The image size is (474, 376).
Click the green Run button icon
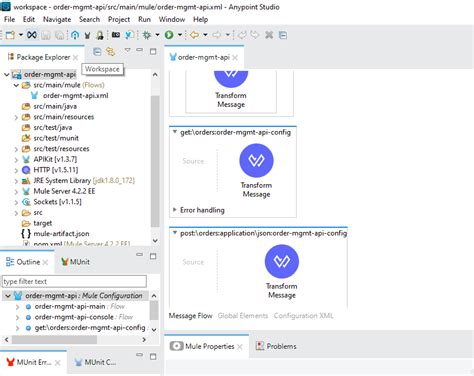tap(169, 35)
